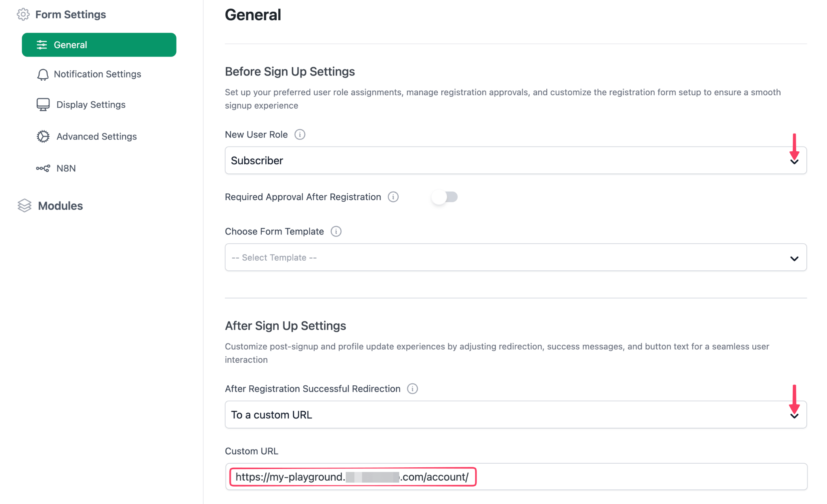Viewport: 827px width, 504px height.
Task: Open the Modules section
Action: point(60,206)
